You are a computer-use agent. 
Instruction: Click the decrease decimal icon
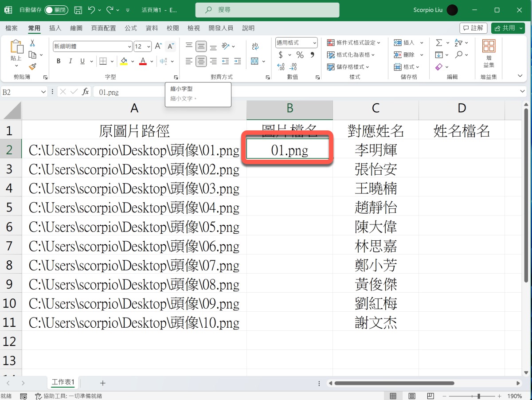tap(293, 67)
